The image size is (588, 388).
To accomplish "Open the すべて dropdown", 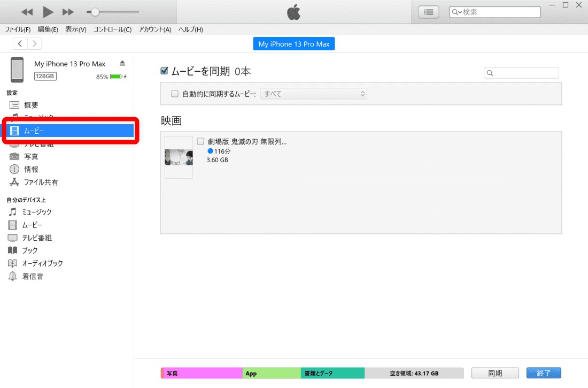I will 313,94.
